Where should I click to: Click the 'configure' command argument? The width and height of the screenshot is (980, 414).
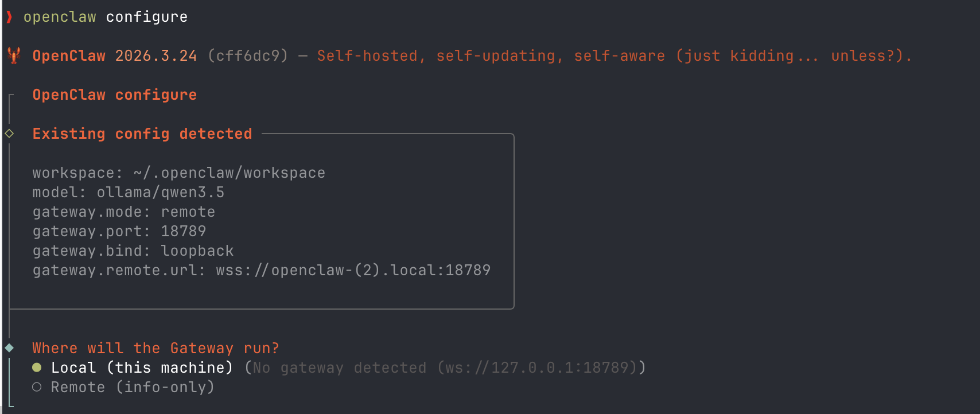pos(147,17)
